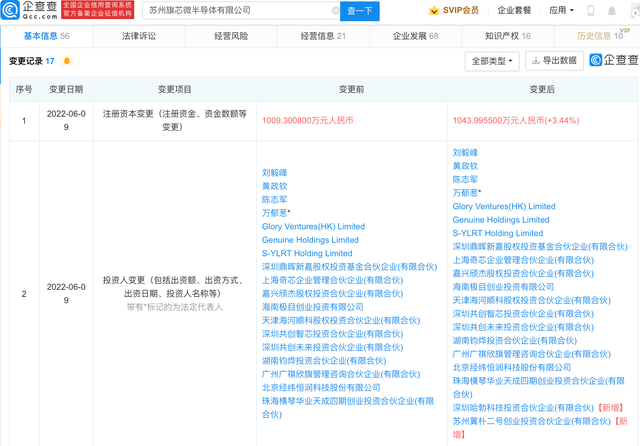Open the notifications bell in the header
Image resolution: width=640 pixels, height=446 pixels.
(611, 11)
